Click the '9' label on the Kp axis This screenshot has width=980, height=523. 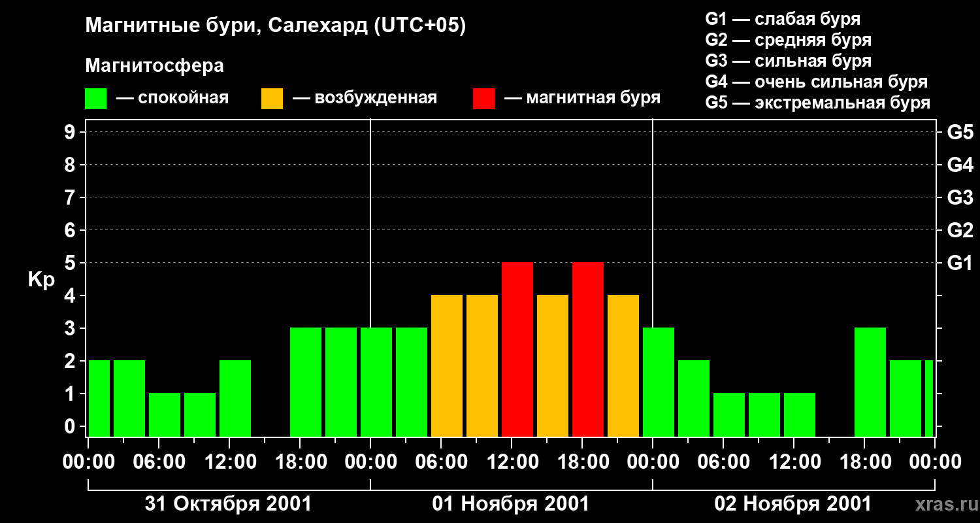[71, 132]
